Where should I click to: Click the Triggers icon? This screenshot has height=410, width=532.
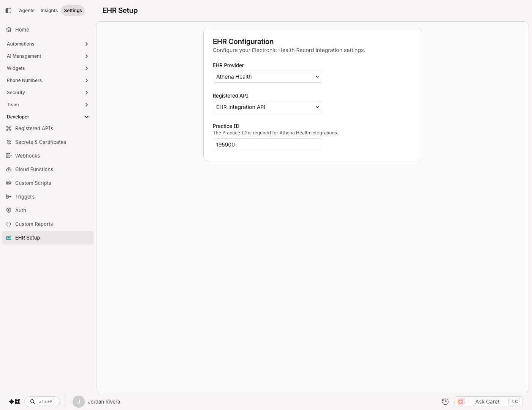click(x=9, y=197)
